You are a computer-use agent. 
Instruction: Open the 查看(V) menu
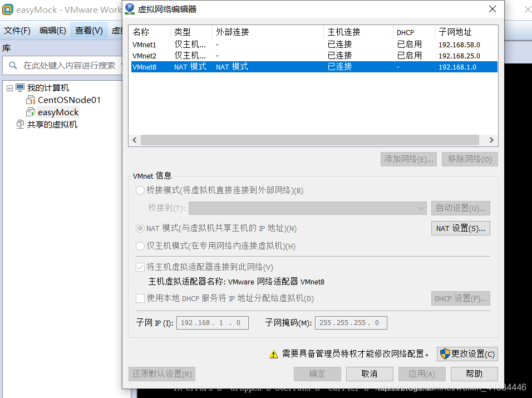coord(89,31)
